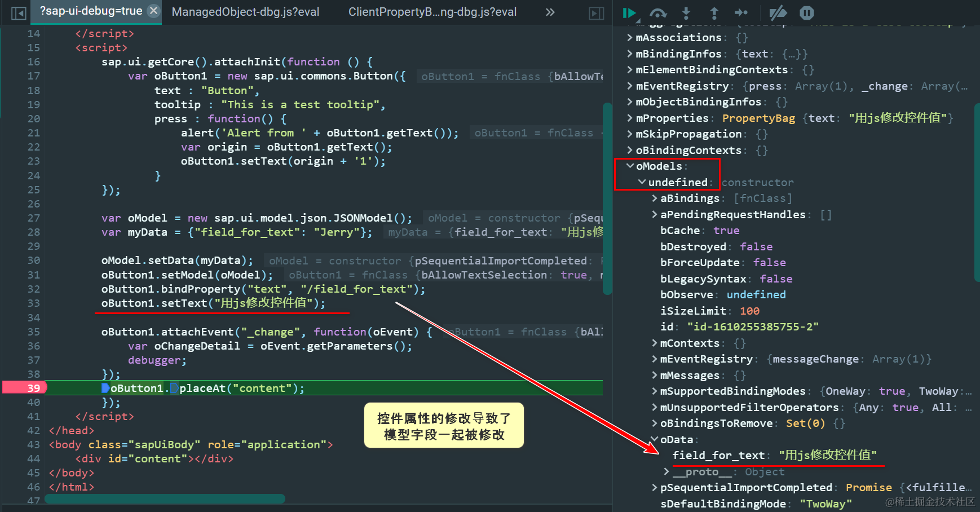The height and width of the screenshot is (512, 980).
Task: Select bObserve undefined row
Action: coord(723,295)
